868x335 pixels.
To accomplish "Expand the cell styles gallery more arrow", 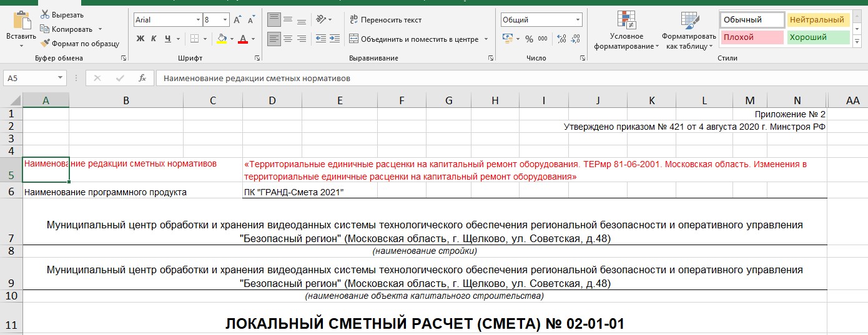I will tap(856, 41).
